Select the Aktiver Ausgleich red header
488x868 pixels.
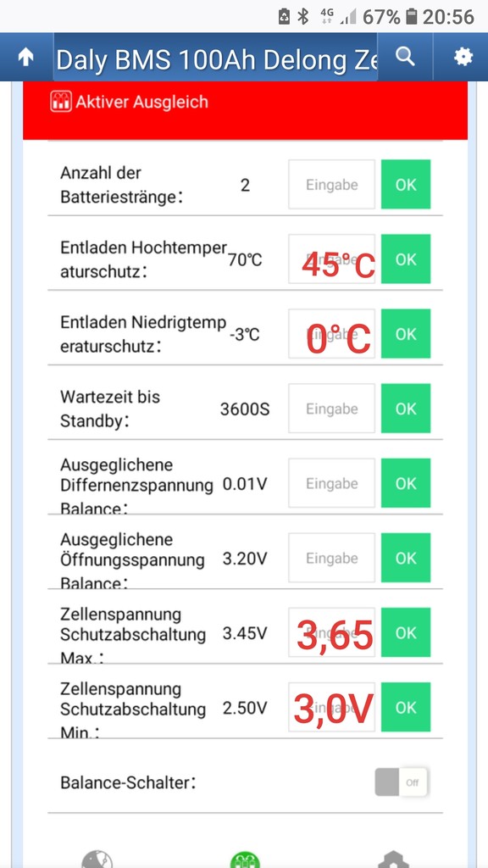tap(245, 110)
